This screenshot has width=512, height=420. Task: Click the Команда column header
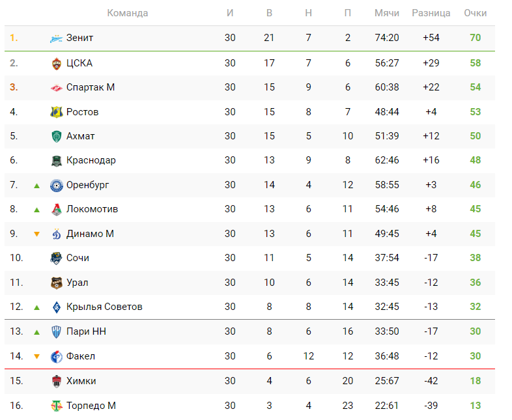[x=127, y=13]
